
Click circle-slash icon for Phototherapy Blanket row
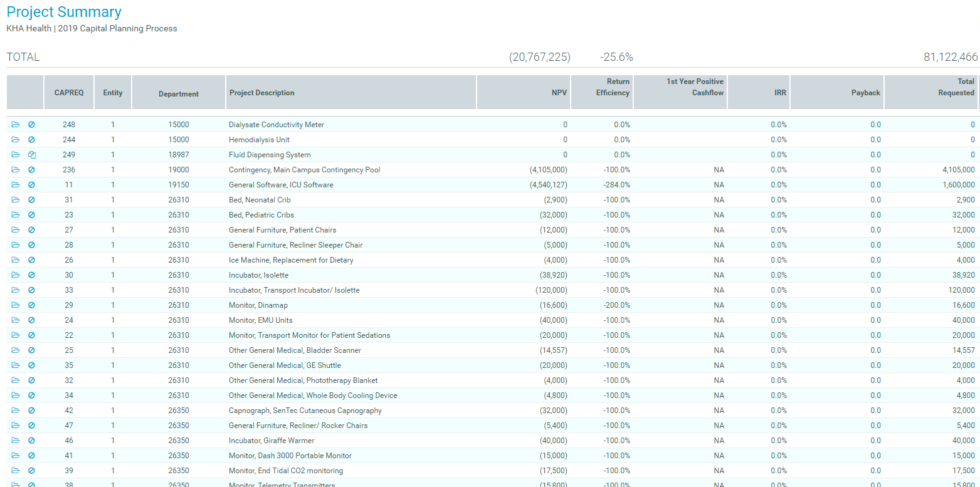(x=31, y=380)
